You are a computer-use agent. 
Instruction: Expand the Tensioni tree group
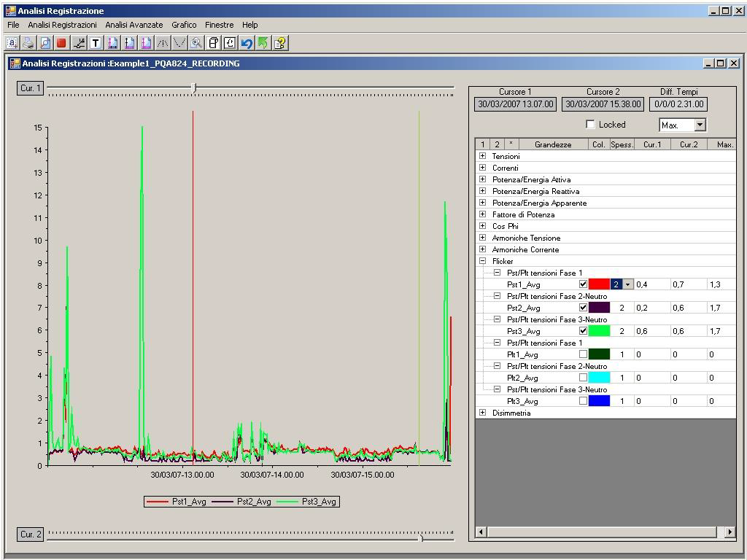pos(482,156)
